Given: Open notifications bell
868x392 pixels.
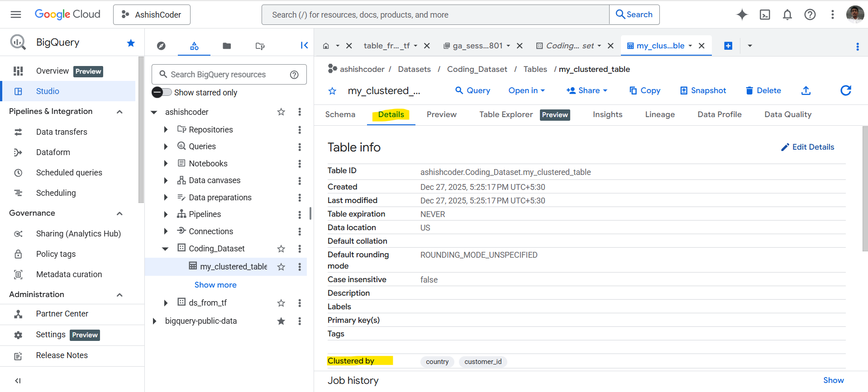Looking at the screenshot, I should pos(787,14).
